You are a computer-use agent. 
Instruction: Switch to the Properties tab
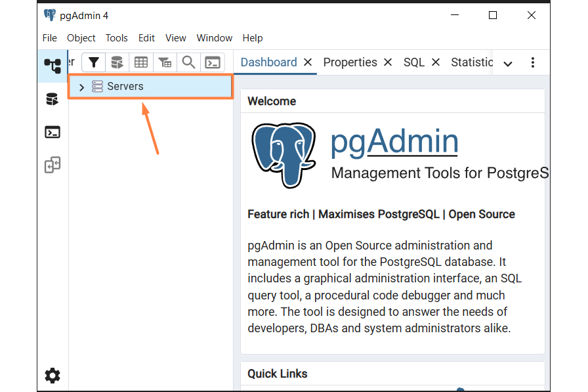pyautogui.click(x=350, y=62)
